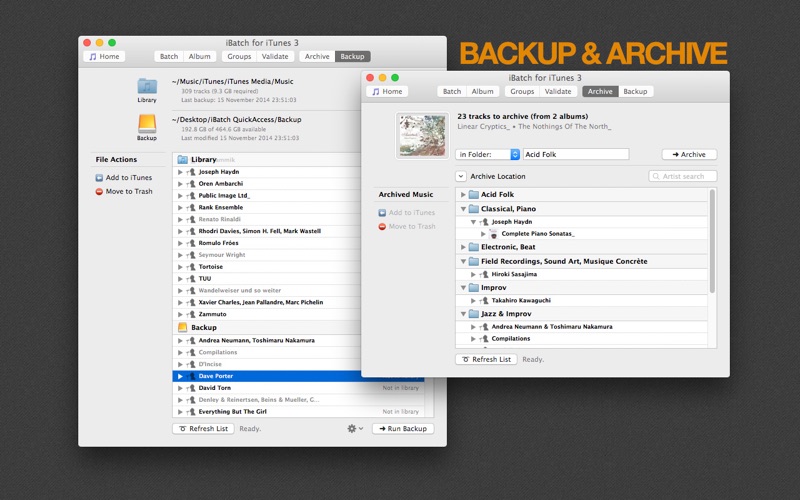The image size is (800, 500).
Task: Click Move to Trash in File Actions
Action: 123,191
